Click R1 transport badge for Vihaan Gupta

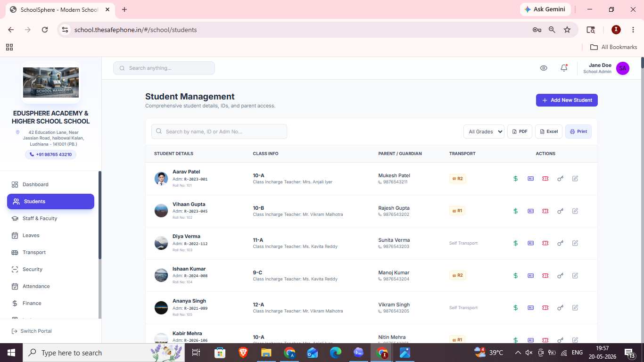coord(457,211)
